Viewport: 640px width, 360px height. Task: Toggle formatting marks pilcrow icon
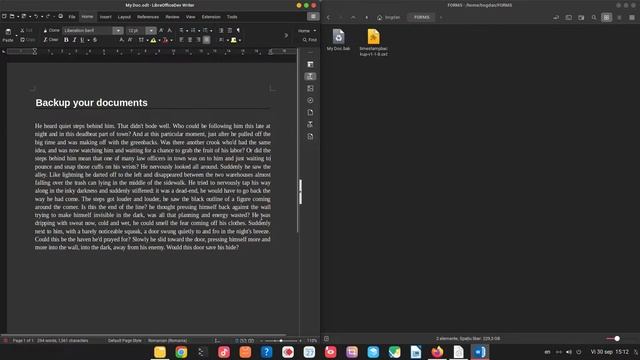[x=238, y=30]
